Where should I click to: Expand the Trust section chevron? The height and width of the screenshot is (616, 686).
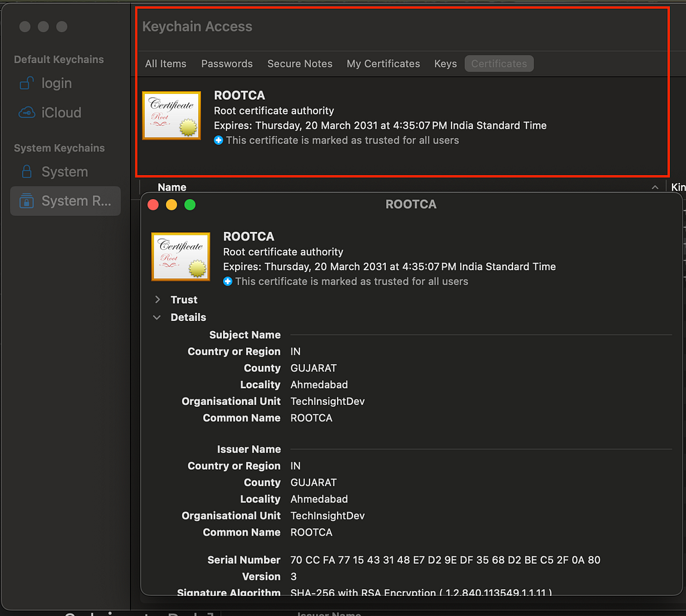[x=157, y=300]
